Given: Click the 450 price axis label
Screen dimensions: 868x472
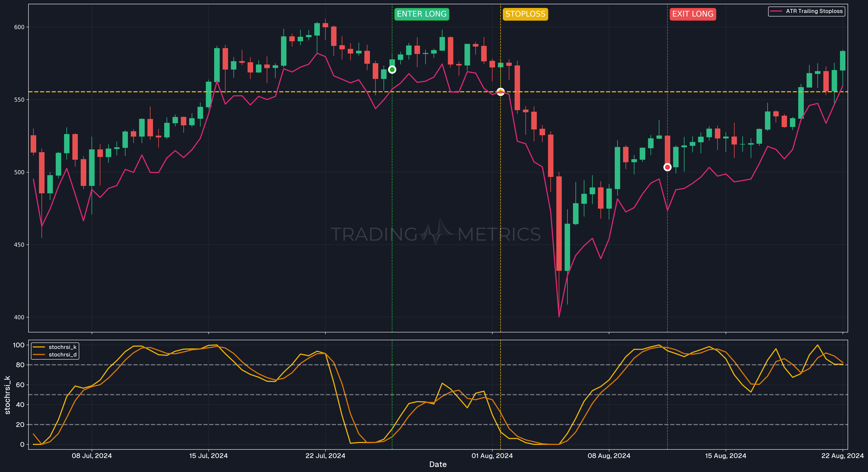Looking at the screenshot, I should (x=19, y=245).
